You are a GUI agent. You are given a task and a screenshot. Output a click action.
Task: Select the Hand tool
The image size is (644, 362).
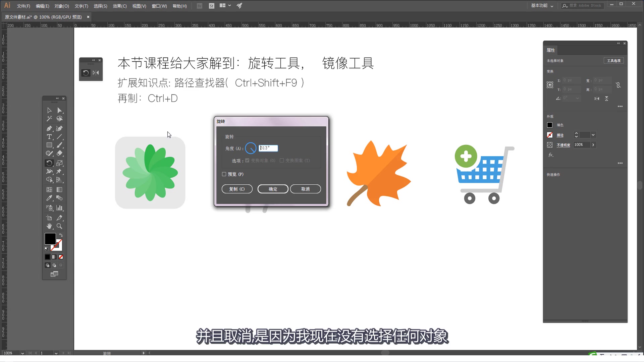pos(49,226)
